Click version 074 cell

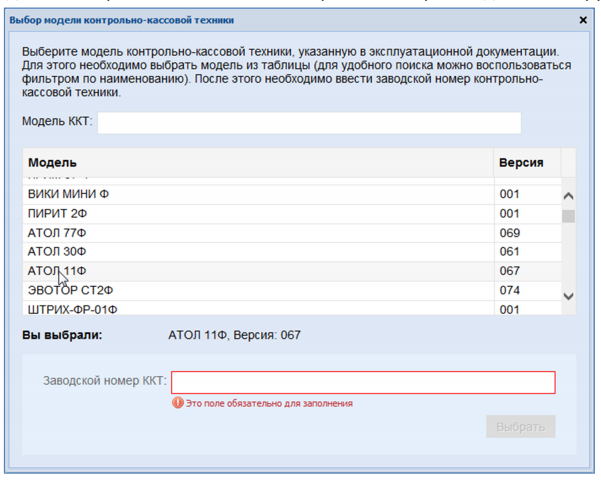(x=528, y=290)
